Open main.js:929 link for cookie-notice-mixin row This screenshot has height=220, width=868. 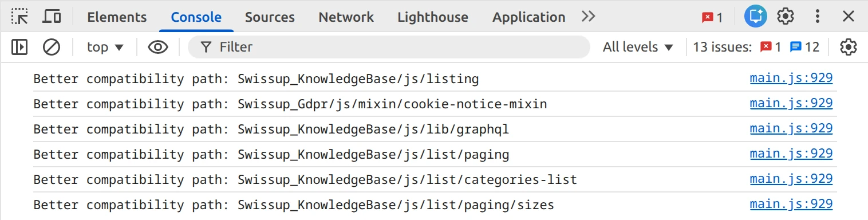(x=791, y=104)
